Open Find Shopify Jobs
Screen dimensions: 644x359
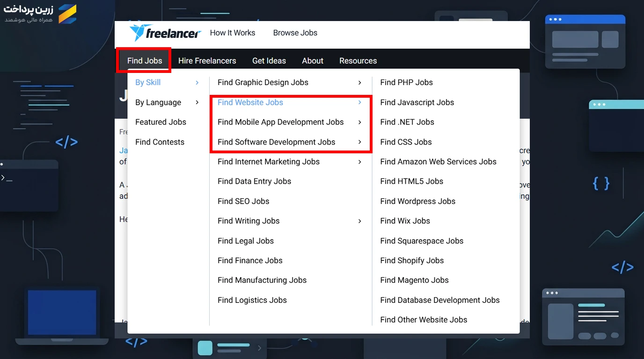click(x=412, y=260)
